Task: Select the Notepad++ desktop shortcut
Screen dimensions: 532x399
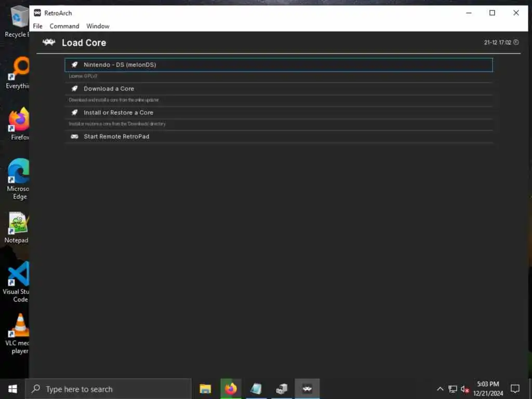Action: click(x=17, y=228)
